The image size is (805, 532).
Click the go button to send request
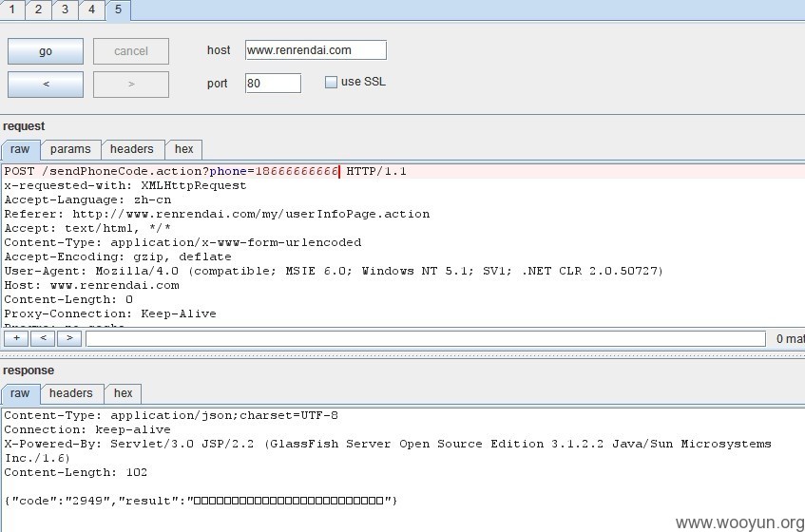click(46, 51)
